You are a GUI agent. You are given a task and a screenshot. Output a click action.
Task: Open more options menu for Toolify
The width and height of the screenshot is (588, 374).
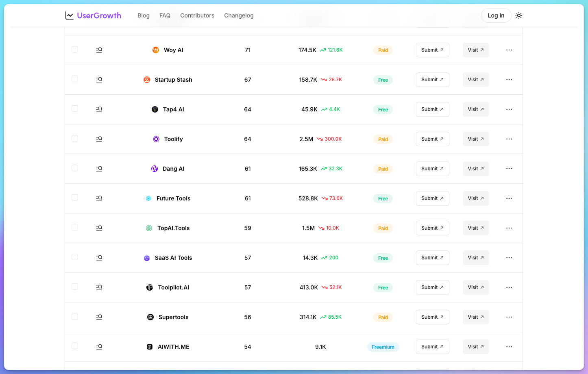509,139
